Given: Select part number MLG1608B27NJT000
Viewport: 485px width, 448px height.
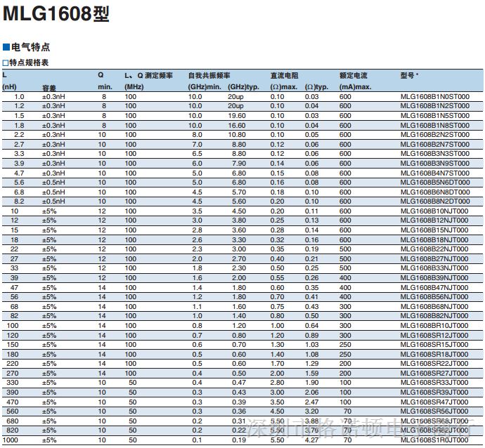Looking at the screenshot, I should pos(434,259).
